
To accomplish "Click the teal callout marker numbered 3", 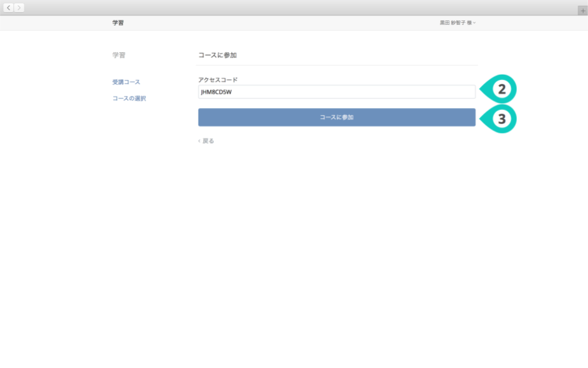I will [500, 118].
